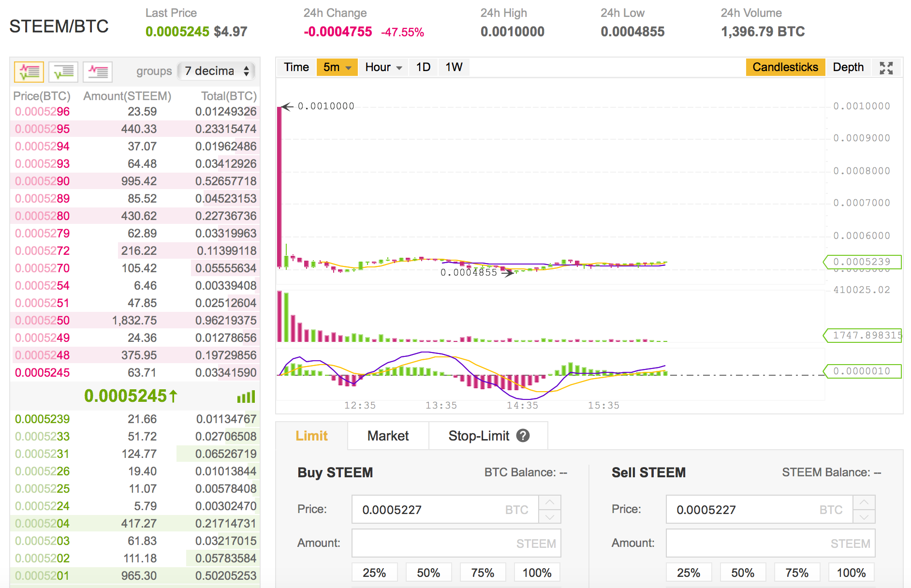Click the signal bars icon by last price
Screen dimensions: 911x588
click(x=246, y=397)
